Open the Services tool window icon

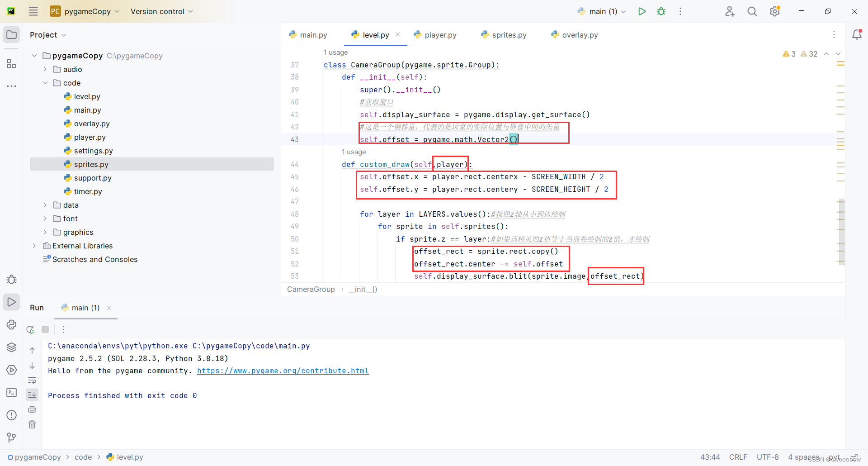pos(12,370)
